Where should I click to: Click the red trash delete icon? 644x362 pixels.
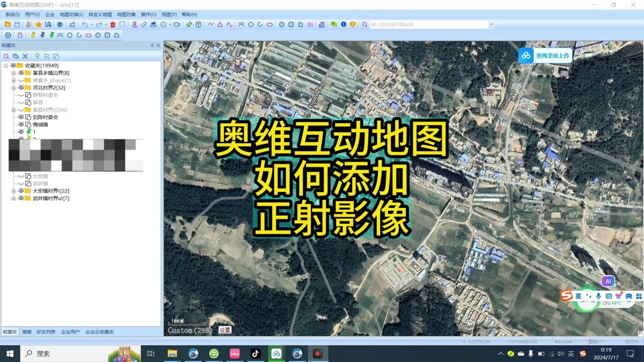(x=113, y=25)
